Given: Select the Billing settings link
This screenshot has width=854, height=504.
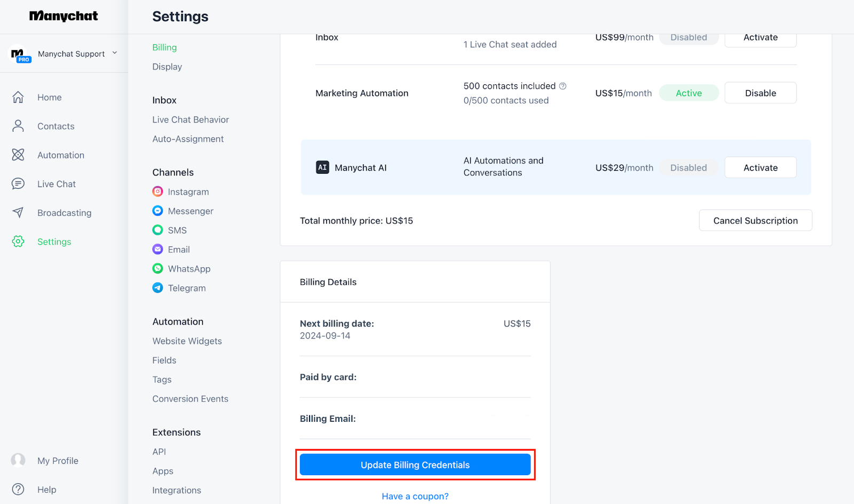Looking at the screenshot, I should [164, 47].
